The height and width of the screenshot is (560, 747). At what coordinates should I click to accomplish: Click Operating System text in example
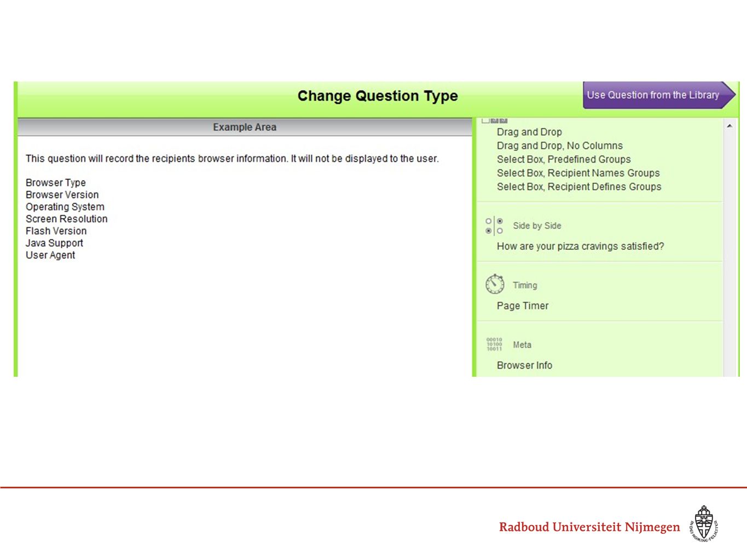tap(65, 207)
